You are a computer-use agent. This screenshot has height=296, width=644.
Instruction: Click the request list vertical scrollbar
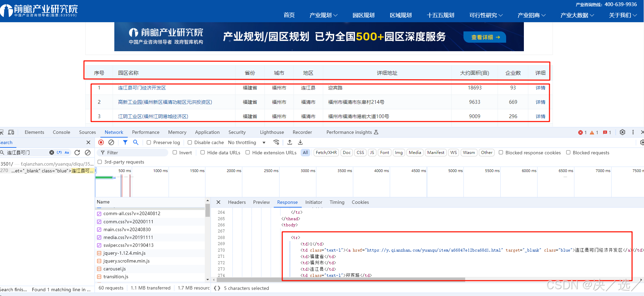point(207,210)
